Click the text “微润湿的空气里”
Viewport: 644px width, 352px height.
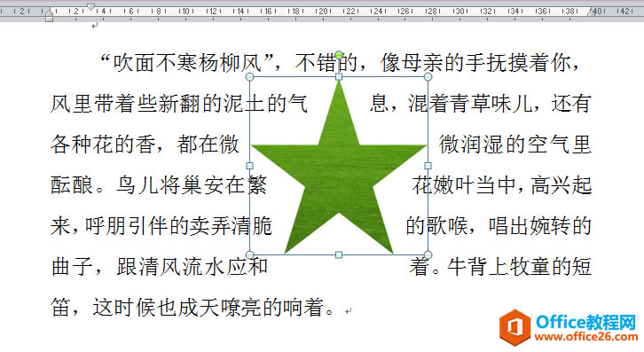point(515,144)
